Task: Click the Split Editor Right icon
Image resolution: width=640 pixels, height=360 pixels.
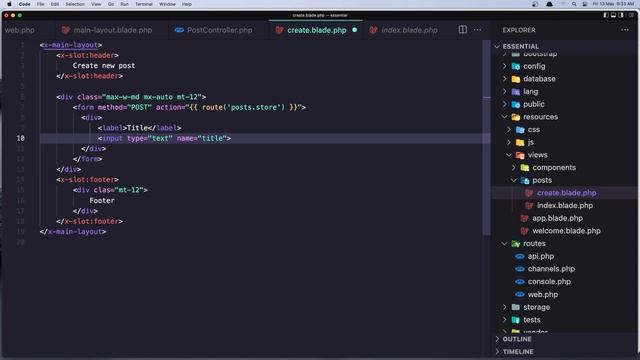Action: (x=462, y=29)
